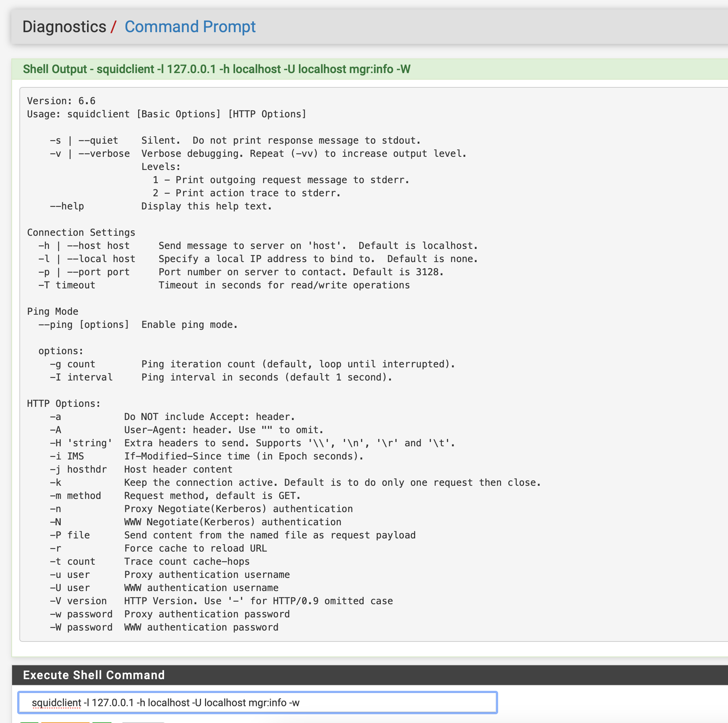The image size is (728, 723).
Task: Click the 'Usage: squidclient [Basic Options]' line
Action: pos(167,114)
